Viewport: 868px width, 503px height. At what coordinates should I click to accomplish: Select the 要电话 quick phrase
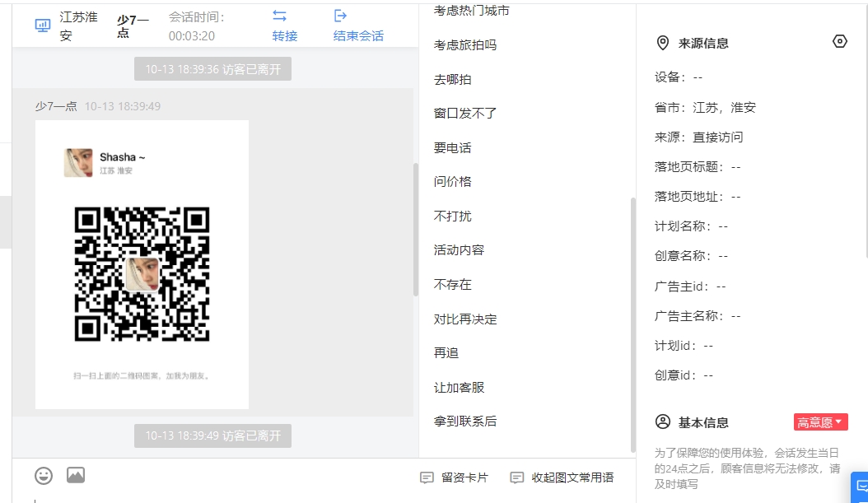point(453,147)
